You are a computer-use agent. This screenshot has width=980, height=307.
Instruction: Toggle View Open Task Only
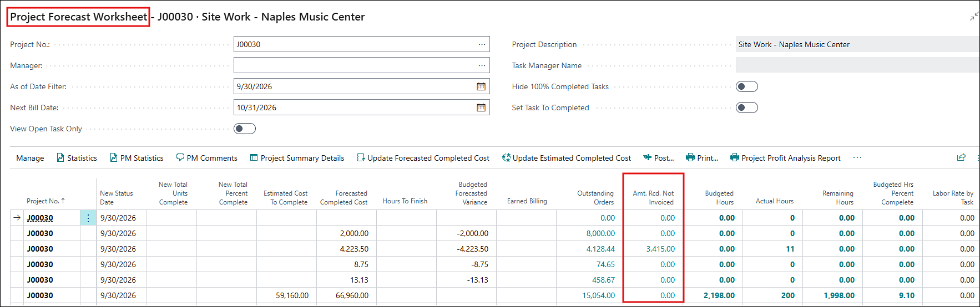pyautogui.click(x=245, y=129)
